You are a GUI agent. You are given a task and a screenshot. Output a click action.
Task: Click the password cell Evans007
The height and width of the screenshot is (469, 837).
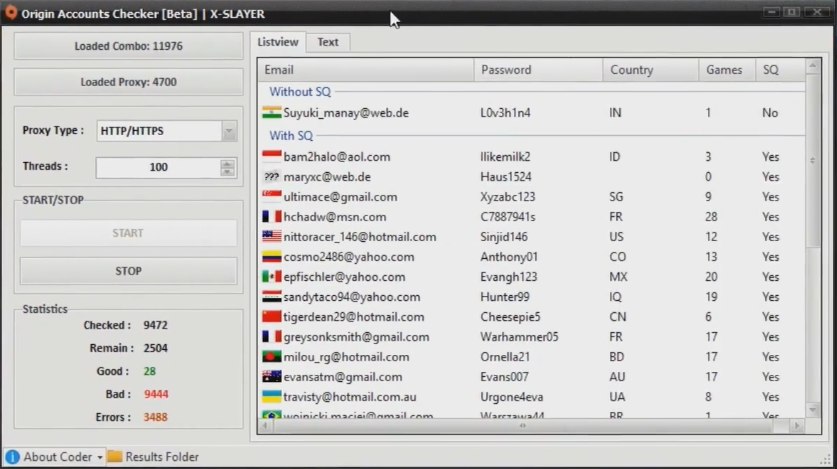pyautogui.click(x=504, y=377)
